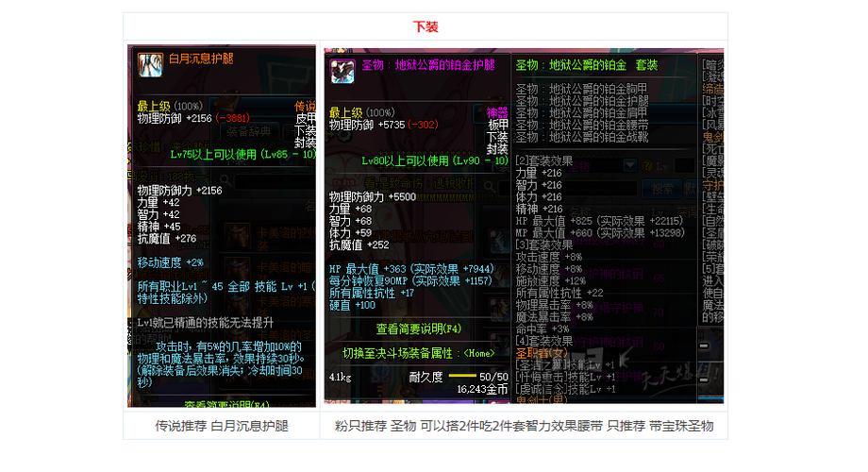Click the [2]套装效果 heading
This screenshot has width=868, height=472.
click(x=544, y=160)
